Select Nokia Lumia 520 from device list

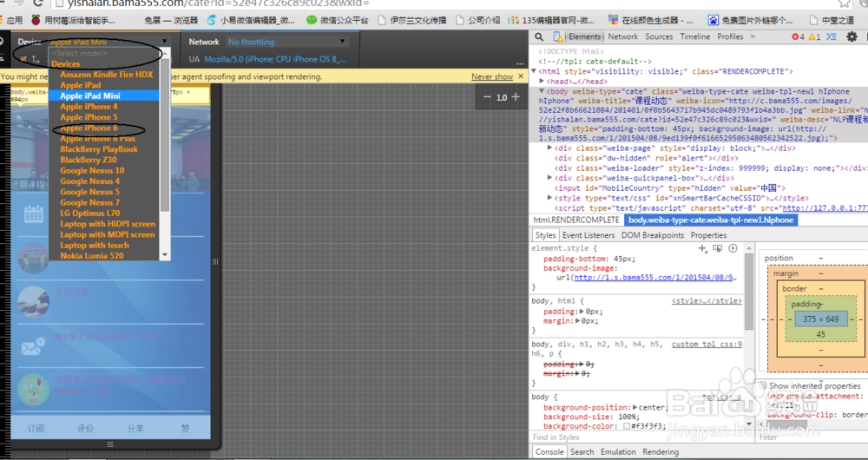pyautogui.click(x=92, y=256)
